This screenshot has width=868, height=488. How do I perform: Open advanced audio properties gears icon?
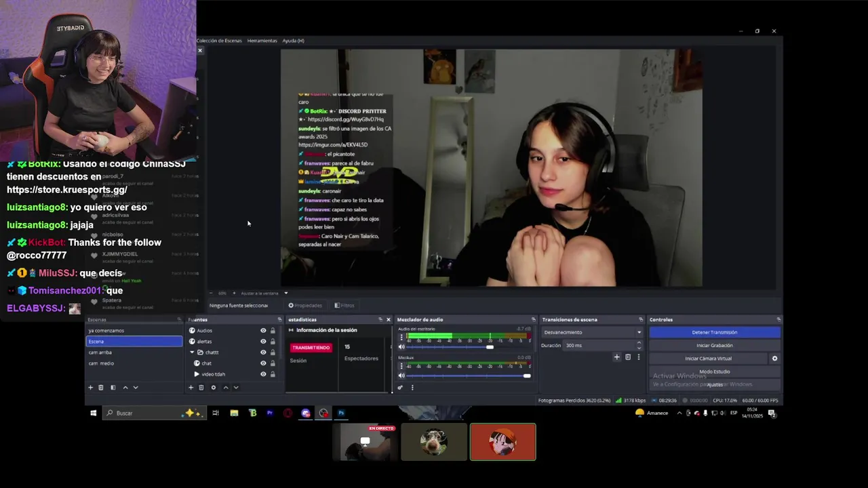pos(400,388)
